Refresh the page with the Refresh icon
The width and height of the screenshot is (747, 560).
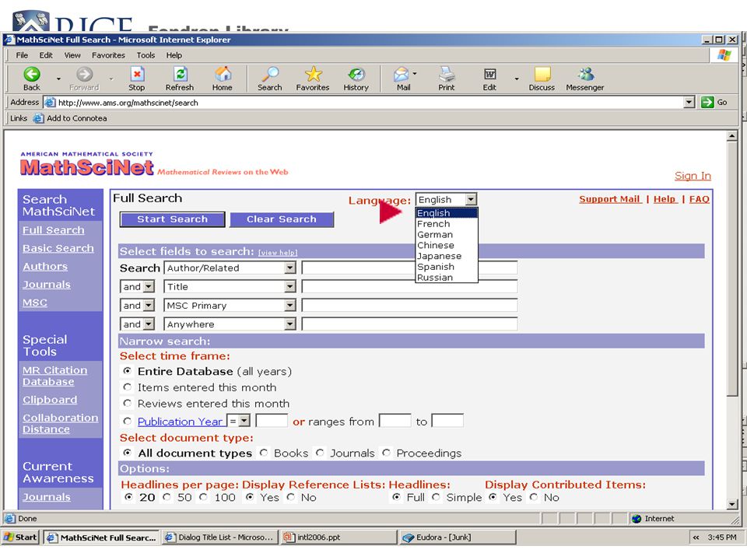point(181,75)
